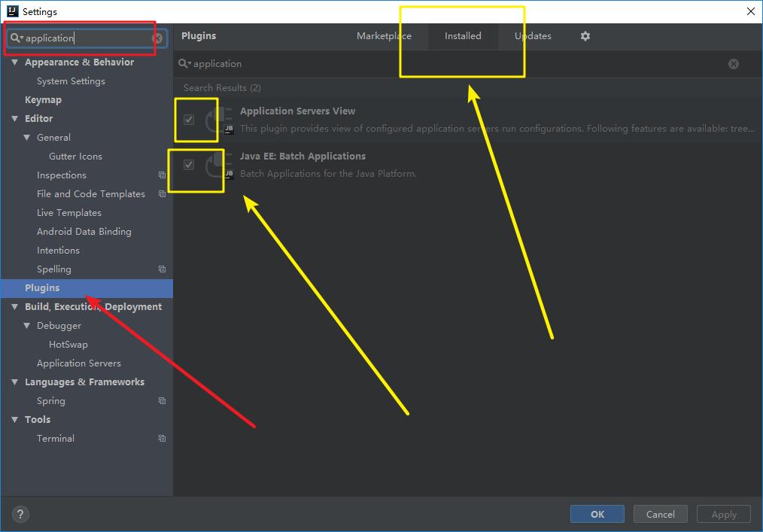The image size is (763, 532).
Task: Select Keymap in the settings tree
Action: click(x=44, y=100)
